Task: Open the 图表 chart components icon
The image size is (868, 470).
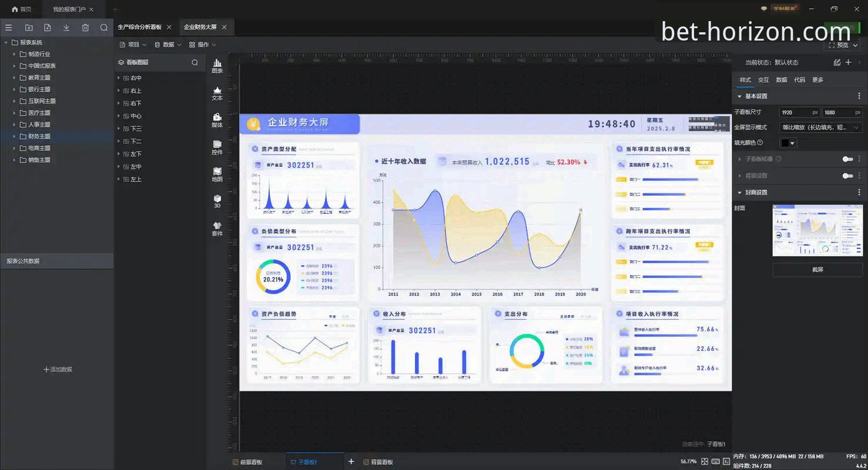Action: click(217, 66)
